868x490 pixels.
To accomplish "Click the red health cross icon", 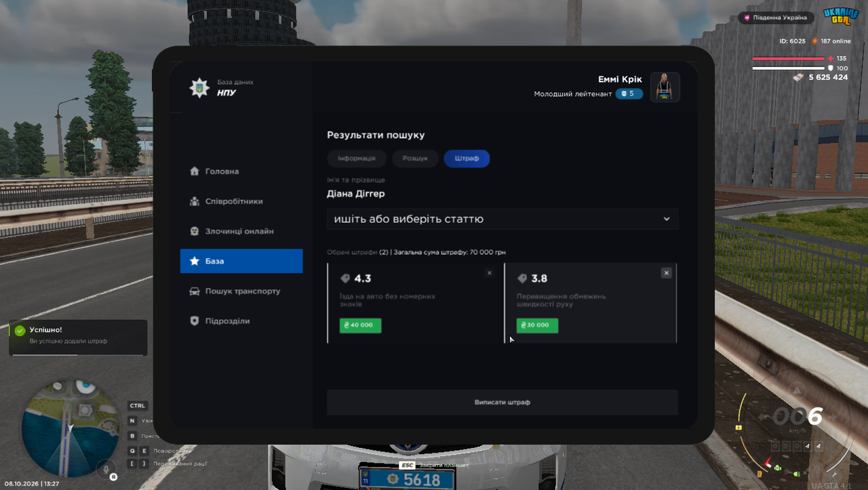I will (831, 58).
